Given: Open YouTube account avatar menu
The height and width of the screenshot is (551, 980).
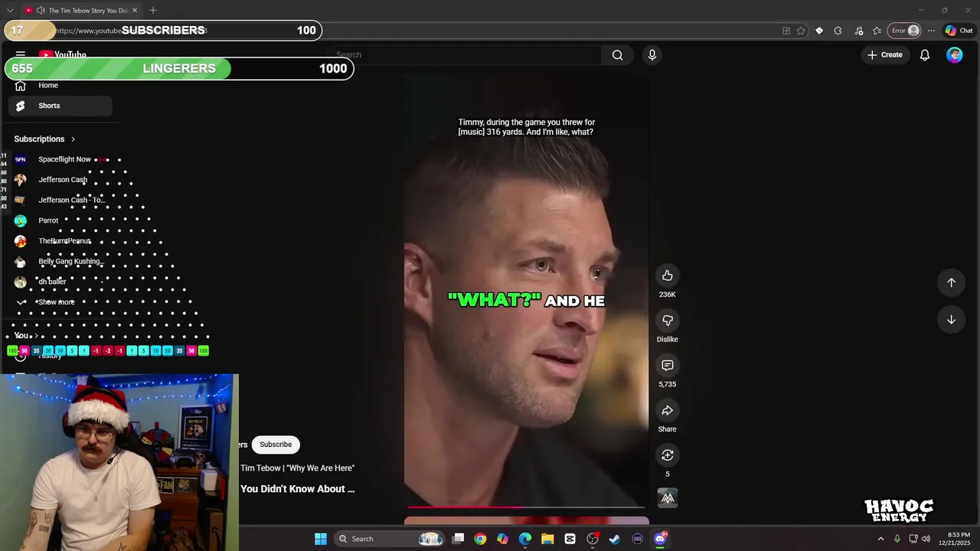Looking at the screenshot, I should coord(954,55).
